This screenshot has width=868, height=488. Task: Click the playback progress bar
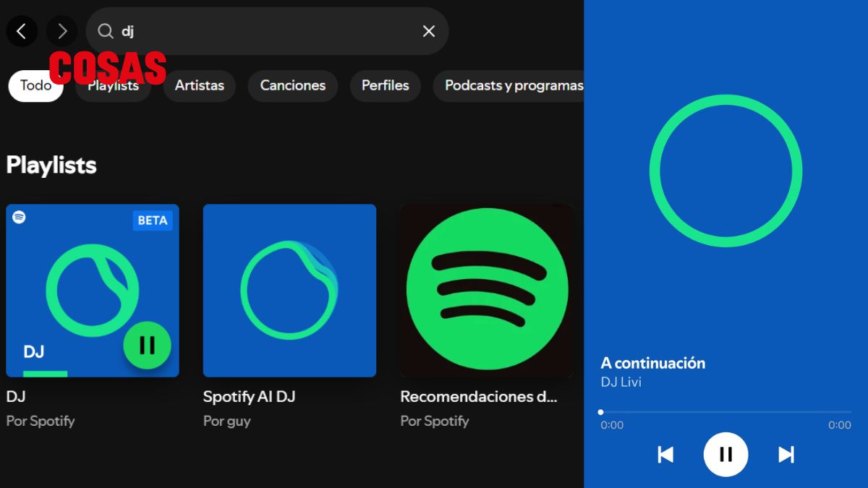(726, 412)
